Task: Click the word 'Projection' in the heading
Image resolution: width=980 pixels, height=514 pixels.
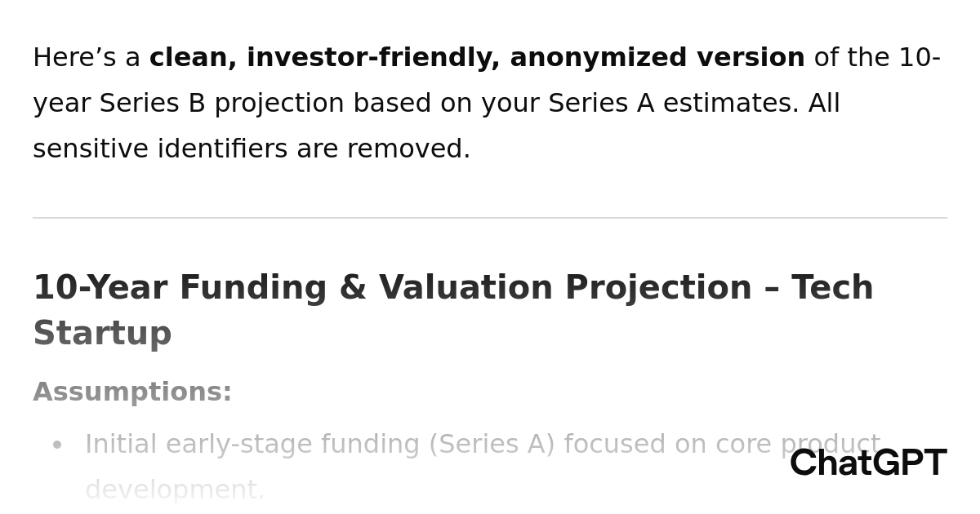Action: coord(658,289)
